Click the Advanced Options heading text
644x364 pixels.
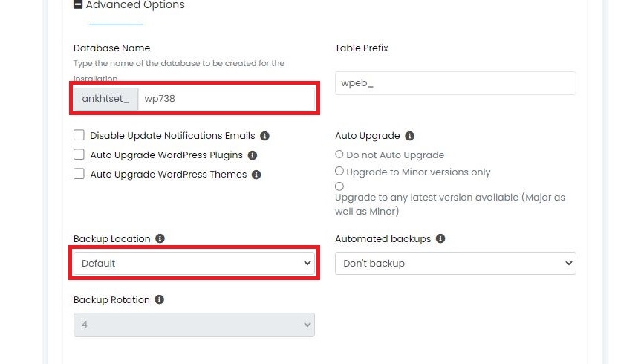[135, 5]
